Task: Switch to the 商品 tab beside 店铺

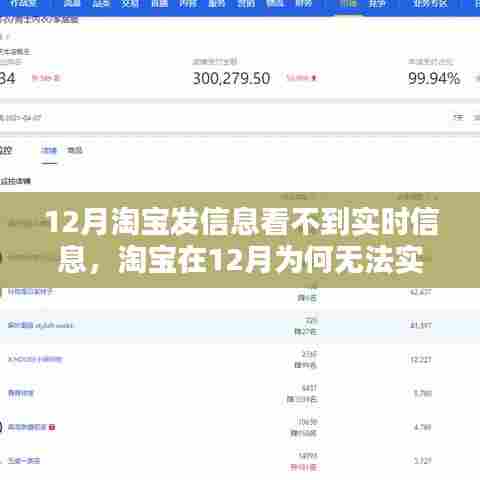Action: pyautogui.click(x=75, y=150)
